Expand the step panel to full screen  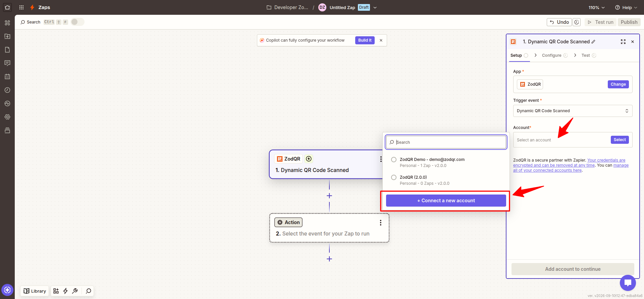[x=623, y=42]
